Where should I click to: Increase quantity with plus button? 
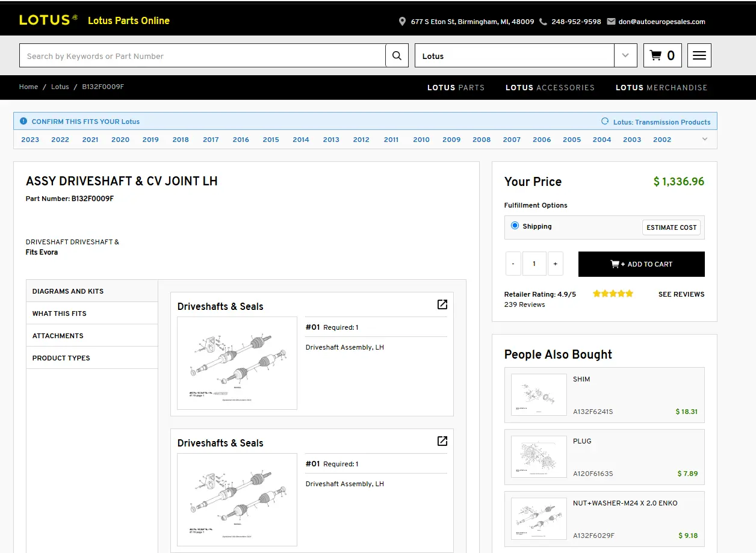click(556, 264)
